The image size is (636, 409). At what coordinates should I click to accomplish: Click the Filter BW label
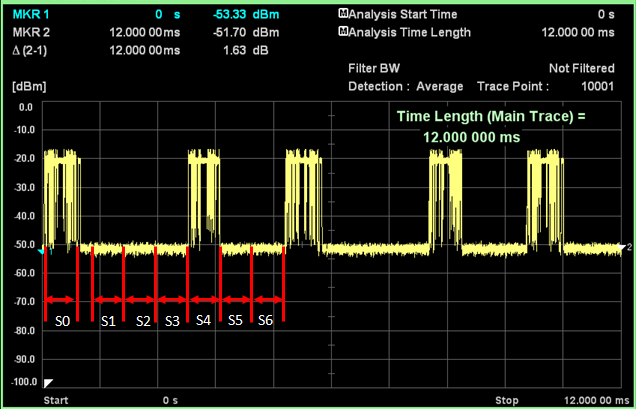click(x=374, y=68)
